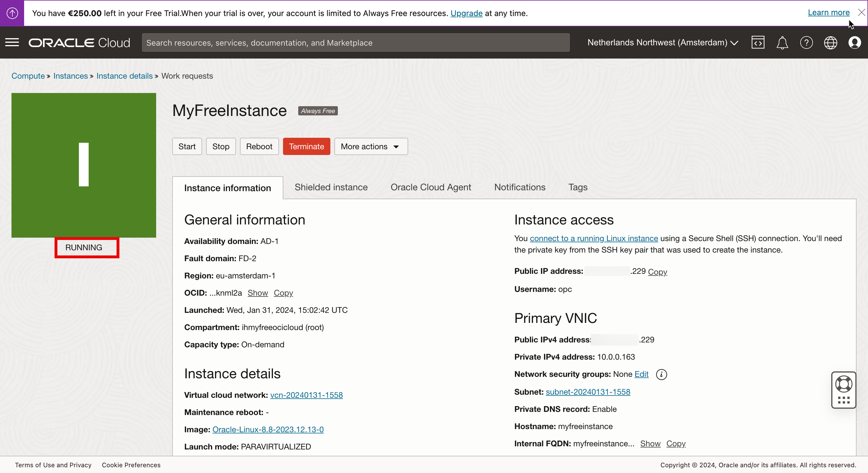The height and width of the screenshot is (473, 868).
Task: Expand the Netherlands Northwest region selector
Action: click(662, 43)
